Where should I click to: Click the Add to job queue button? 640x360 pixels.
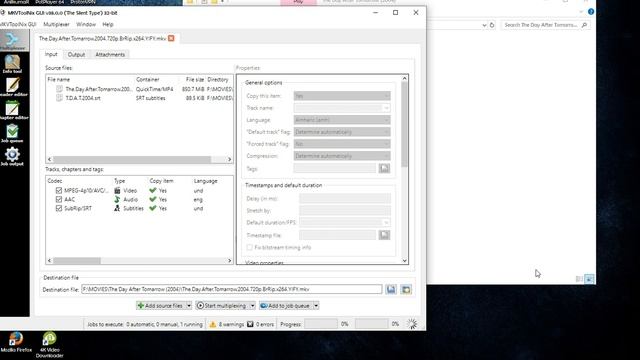coord(285,305)
